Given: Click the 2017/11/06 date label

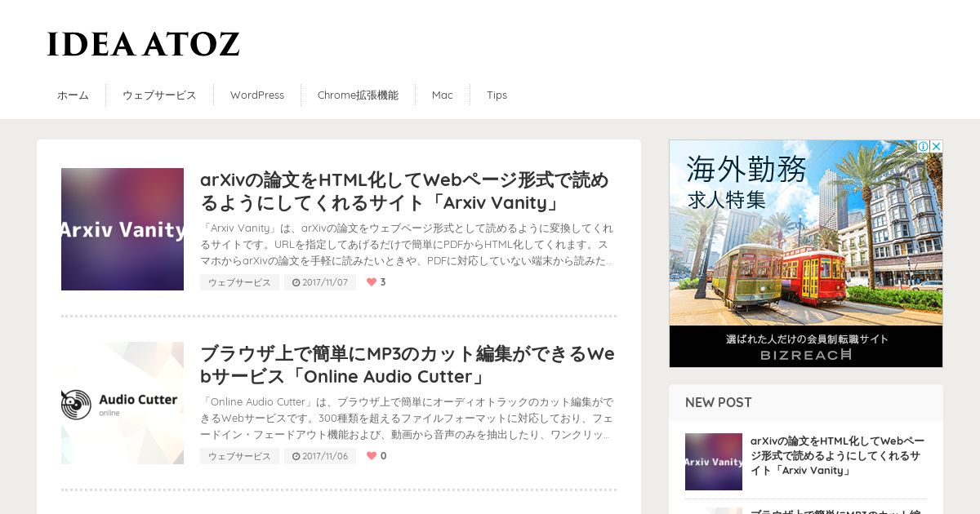Looking at the screenshot, I should coord(320,456).
